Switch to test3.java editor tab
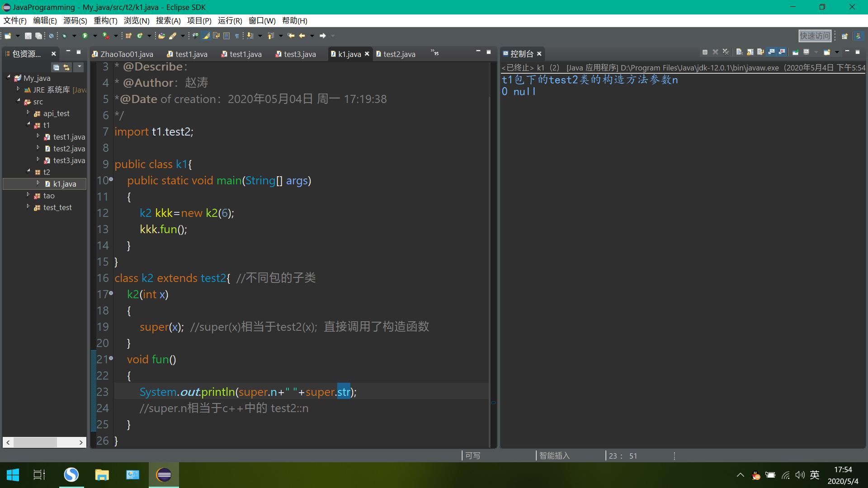 coord(295,54)
